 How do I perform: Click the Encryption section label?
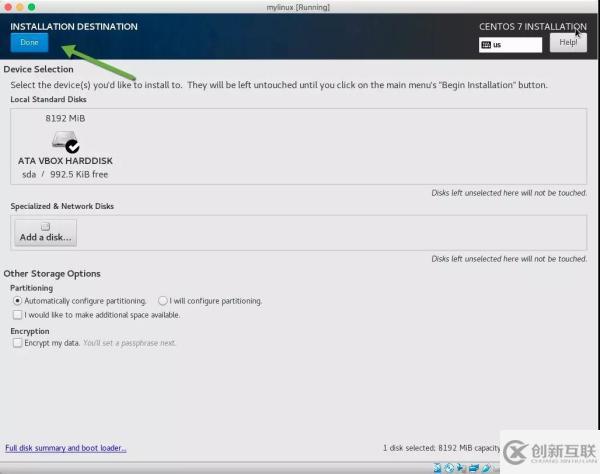(30, 331)
